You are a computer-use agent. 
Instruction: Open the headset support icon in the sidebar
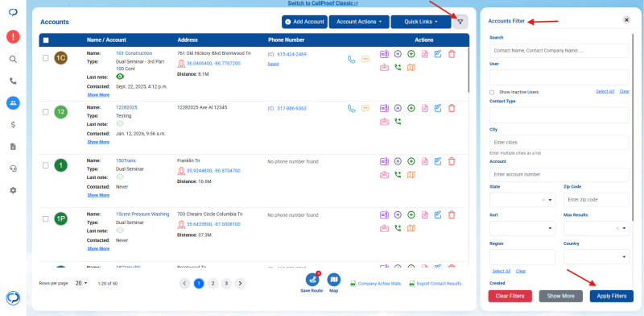point(13,168)
